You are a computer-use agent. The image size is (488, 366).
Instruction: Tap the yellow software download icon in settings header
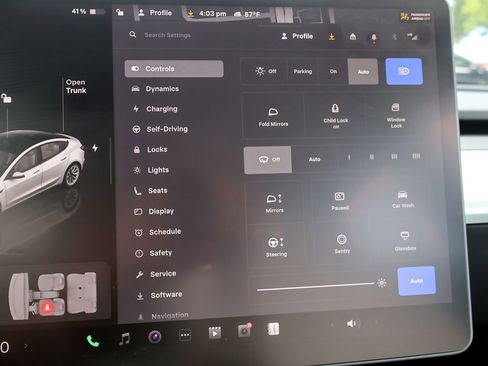332,37
